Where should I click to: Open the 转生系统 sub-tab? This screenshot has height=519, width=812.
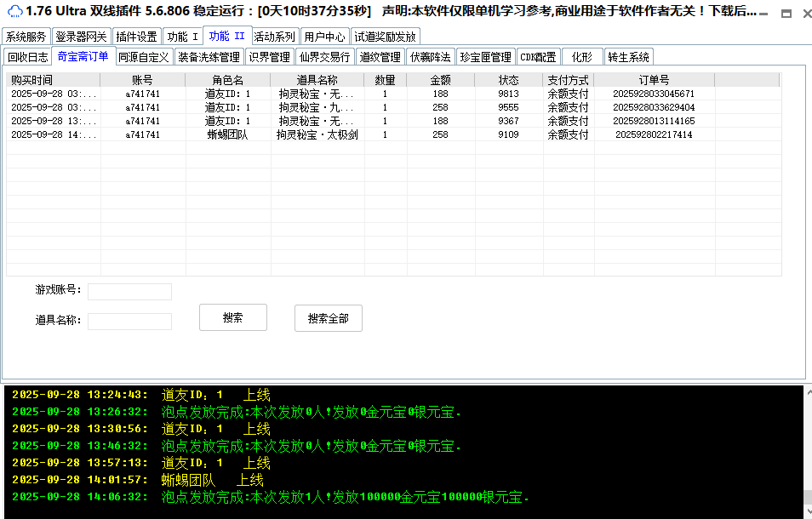(628, 57)
